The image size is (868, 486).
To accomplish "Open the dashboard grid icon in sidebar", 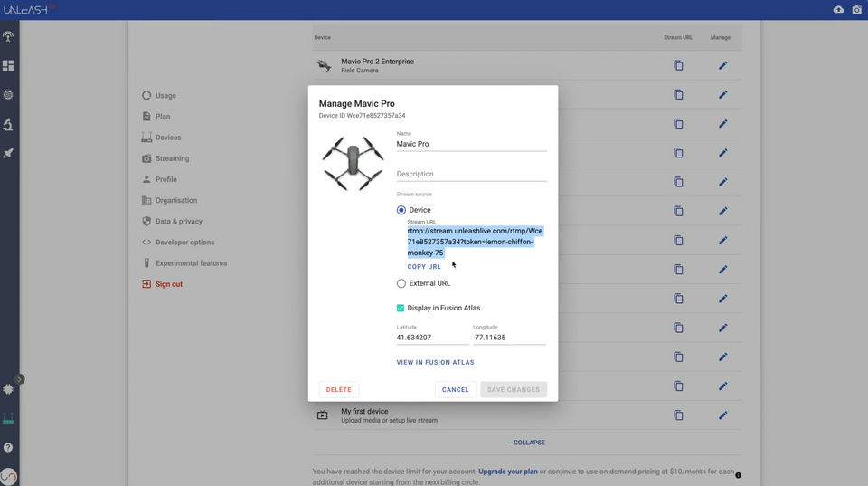I will [8, 66].
